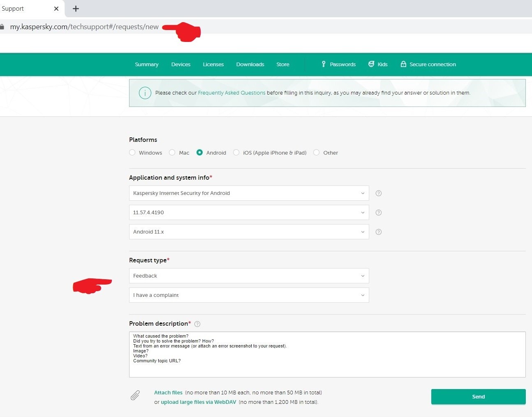
Task: Click the browser address bar URL
Action: (x=84, y=27)
